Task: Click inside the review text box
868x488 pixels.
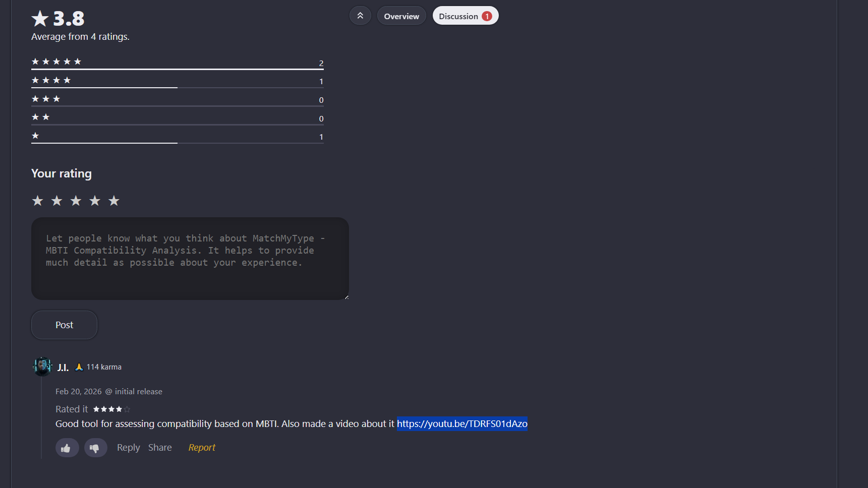Action: point(190,258)
